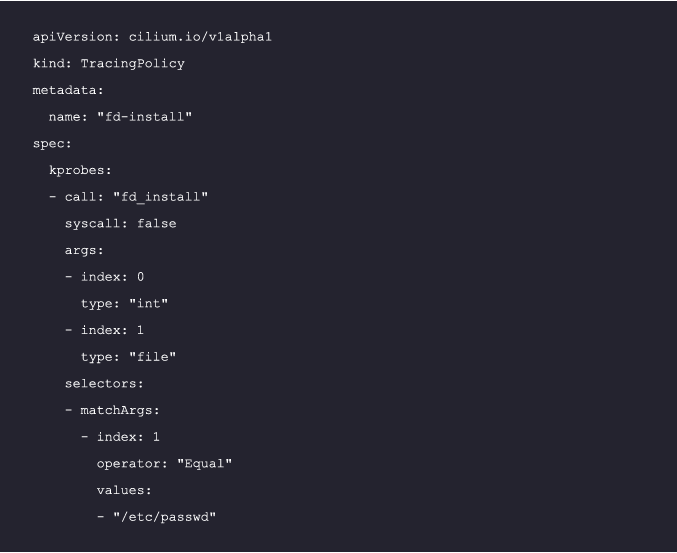This screenshot has width=677, height=553.
Task: Click the syscall: false line
Action: coord(120,224)
